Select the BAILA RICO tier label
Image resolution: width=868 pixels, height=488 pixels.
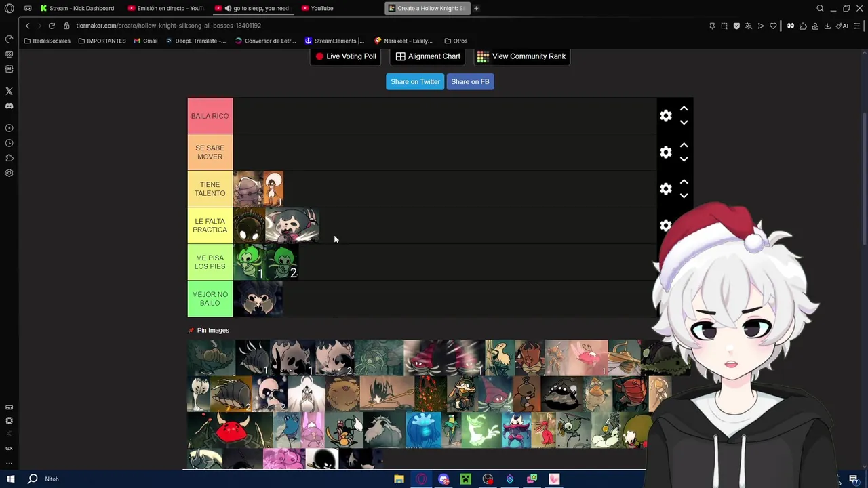click(210, 116)
